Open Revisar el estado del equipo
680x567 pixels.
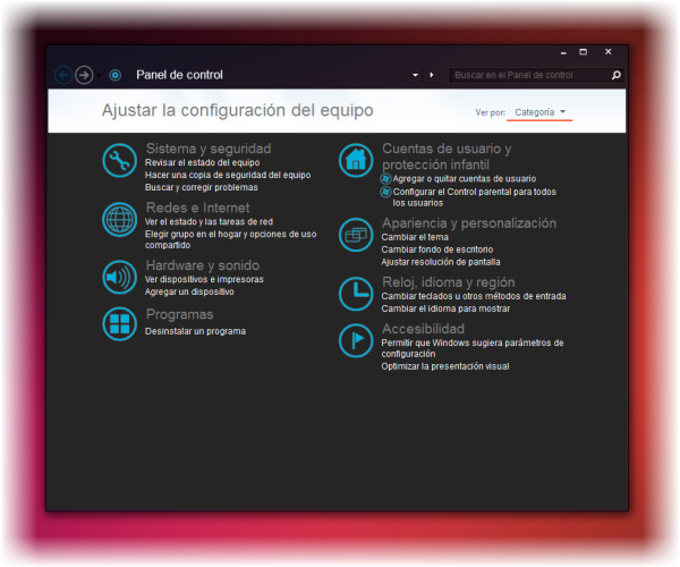tap(203, 163)
